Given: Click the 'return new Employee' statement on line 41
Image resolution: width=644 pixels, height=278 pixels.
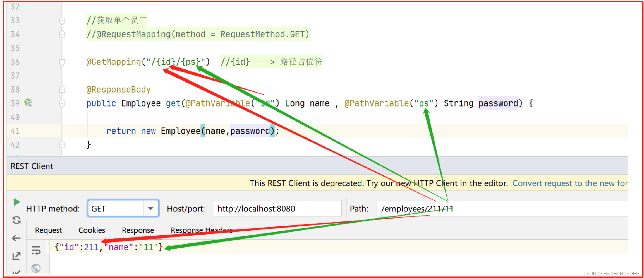Looking at the screenshot, I should pyautogui.click(x=192, y=131).
